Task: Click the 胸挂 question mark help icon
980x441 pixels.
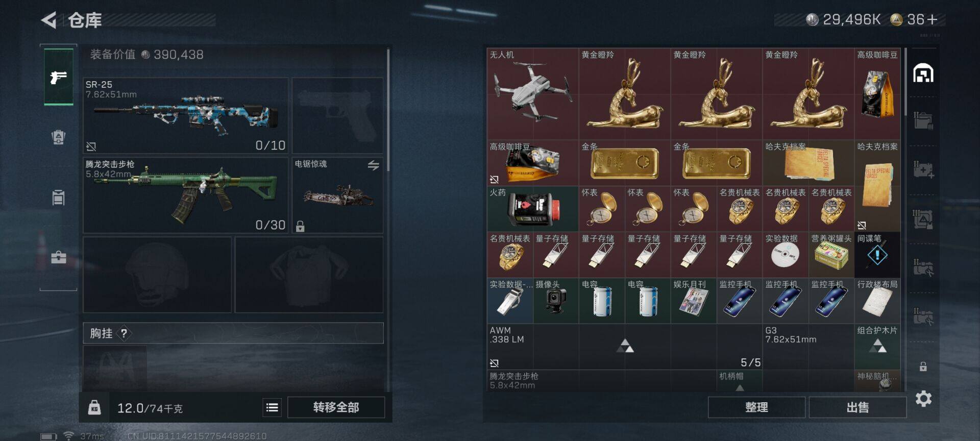Action: point(124,333)
